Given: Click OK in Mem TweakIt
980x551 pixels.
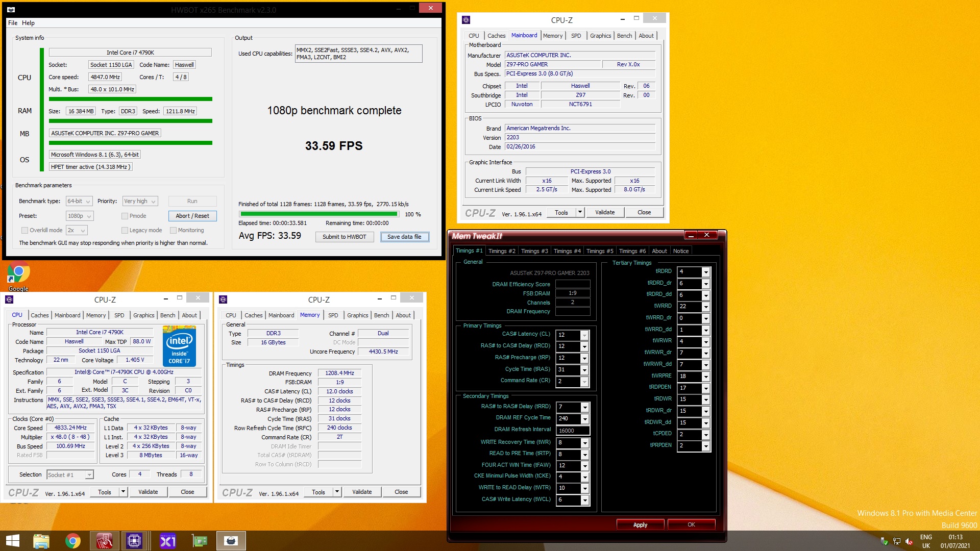Looking at the screenshot, I should (691, 524).
